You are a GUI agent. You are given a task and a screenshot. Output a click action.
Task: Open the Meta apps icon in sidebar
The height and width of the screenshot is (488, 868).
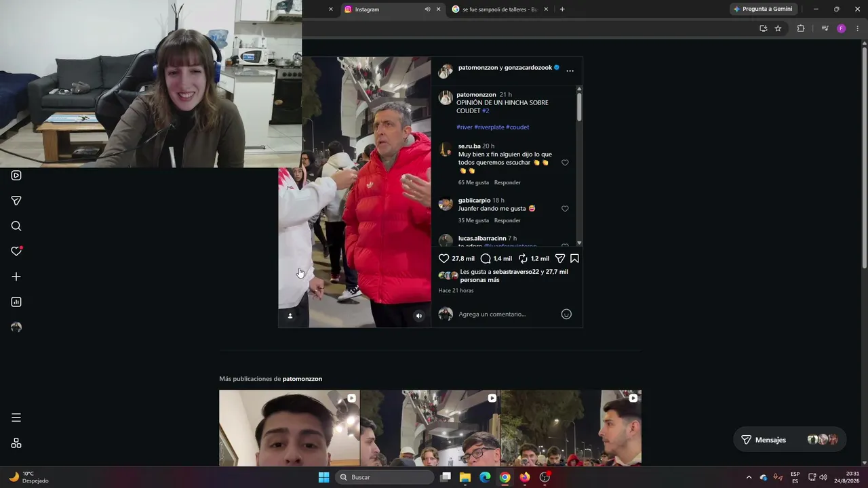16,443
